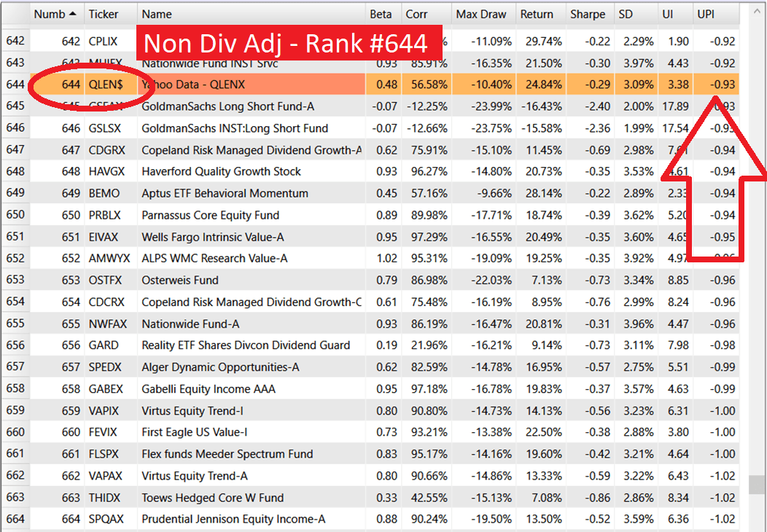767x532 pixels.
Task: Click the row header numbered 650
Action: pos(15,215)
